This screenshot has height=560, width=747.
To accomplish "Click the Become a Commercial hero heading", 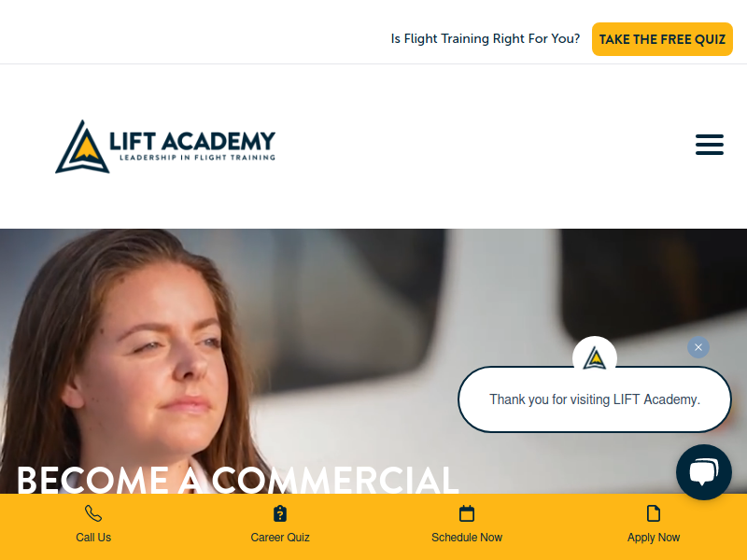I will click(x=237, y=479).
